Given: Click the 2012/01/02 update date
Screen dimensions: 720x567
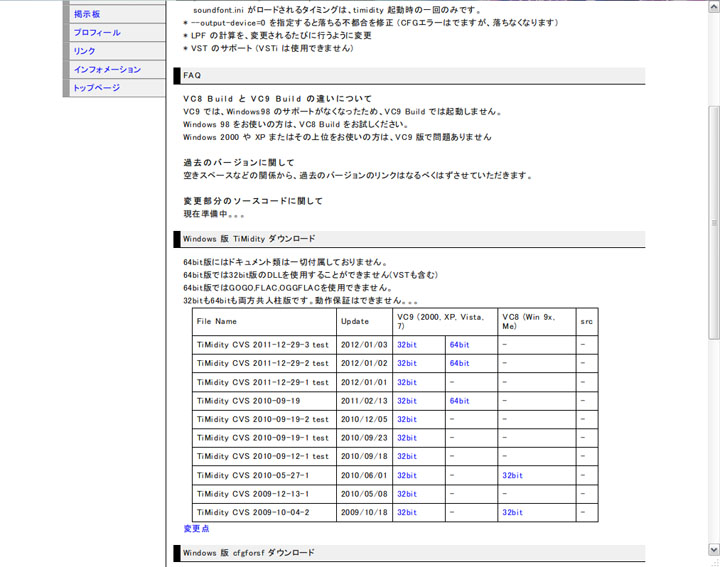Looking at the screenshot, I should [x=364, y=363].
